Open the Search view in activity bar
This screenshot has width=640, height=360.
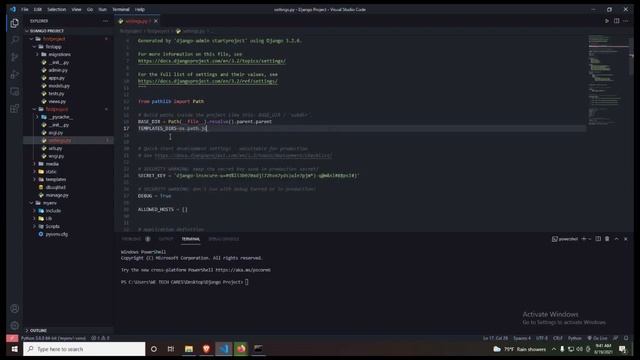[14, 40]
